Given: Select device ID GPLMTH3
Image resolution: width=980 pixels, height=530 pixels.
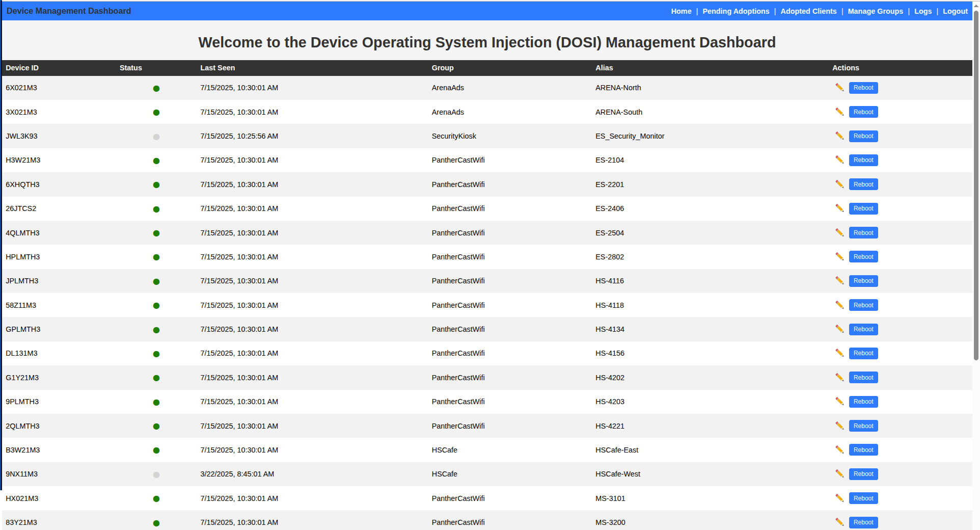Looking at the screenshot, I should click(23, 329).
